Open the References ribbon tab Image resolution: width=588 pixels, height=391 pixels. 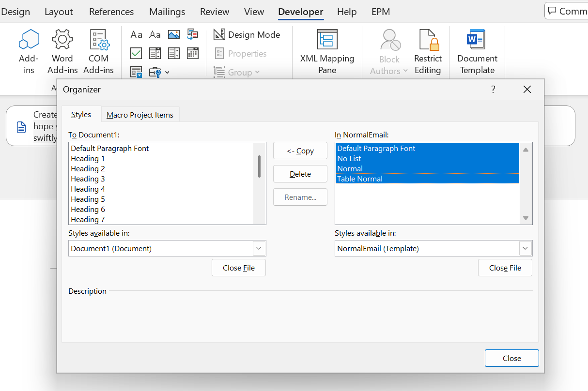pyautogui.click(x=111, y=12)
